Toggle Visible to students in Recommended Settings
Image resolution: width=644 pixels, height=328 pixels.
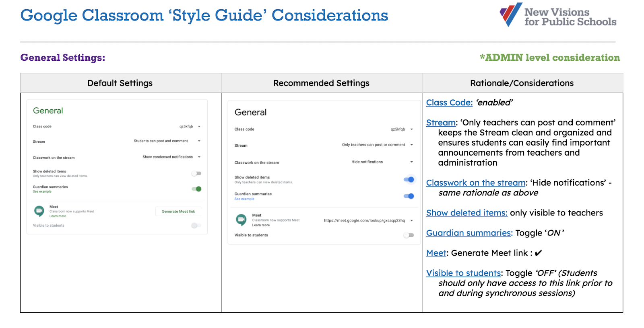click(409, 235)
